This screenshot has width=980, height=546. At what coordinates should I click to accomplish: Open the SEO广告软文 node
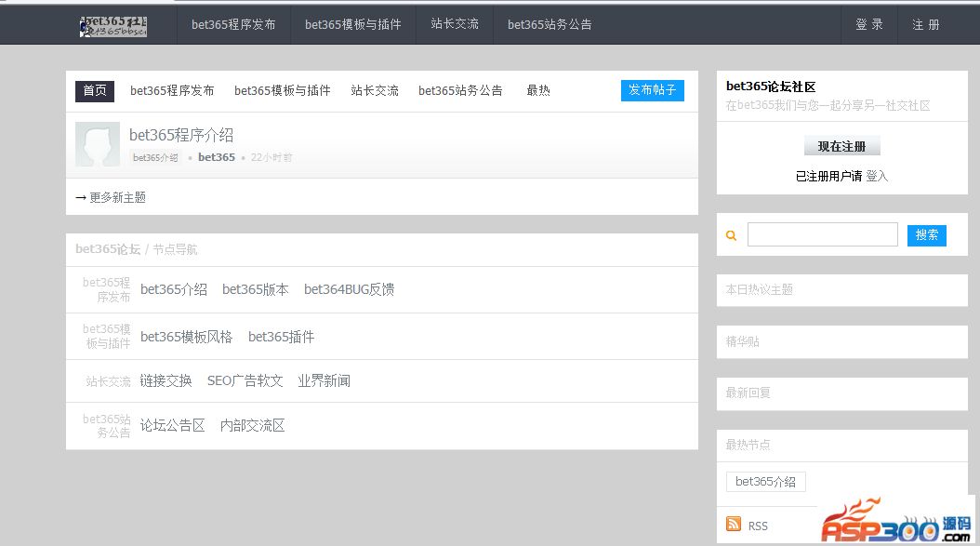pyautogui.click(x=245, y=380)
